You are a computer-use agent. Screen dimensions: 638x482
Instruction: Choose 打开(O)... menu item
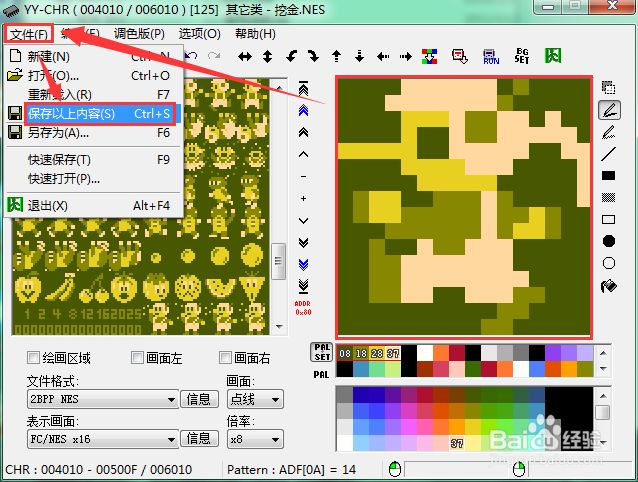(93, 76)
